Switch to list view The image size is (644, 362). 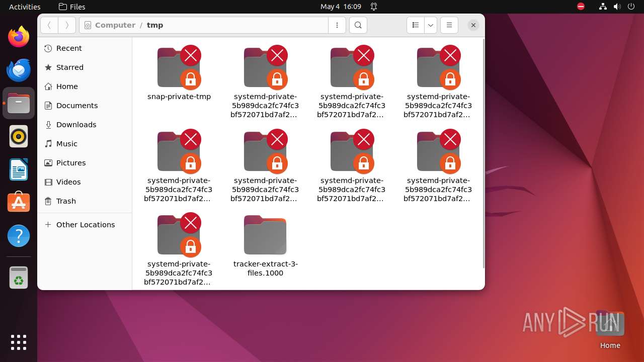coord(416,25)
